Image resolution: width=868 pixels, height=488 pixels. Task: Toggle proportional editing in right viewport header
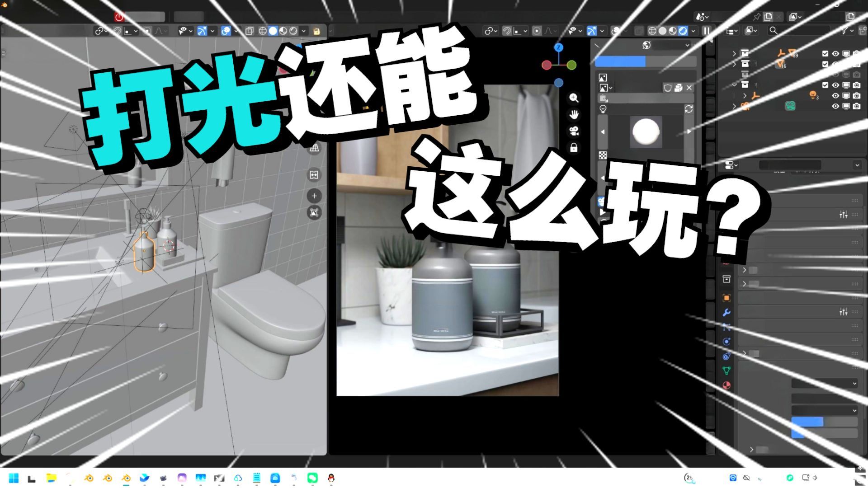pos(537,31)
